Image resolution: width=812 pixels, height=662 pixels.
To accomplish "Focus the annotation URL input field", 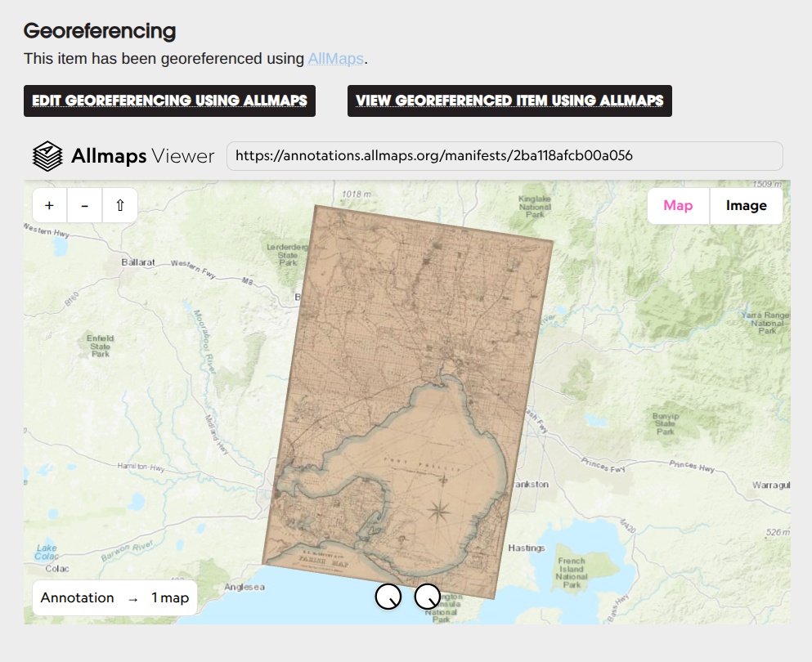I will point(504,156).
